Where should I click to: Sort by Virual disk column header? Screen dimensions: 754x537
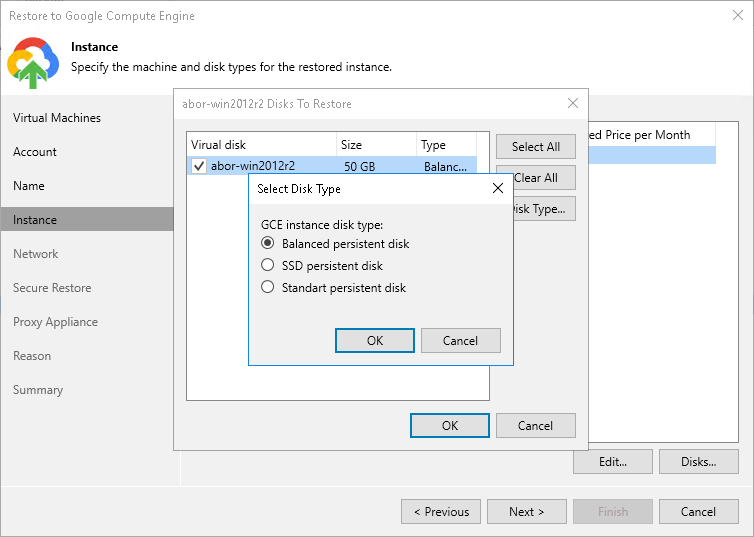(x=262, y=145)
